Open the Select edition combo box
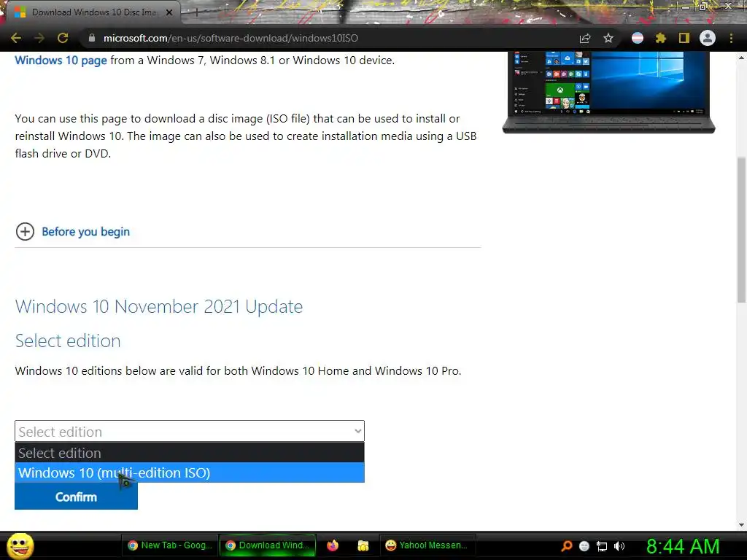This screenshot has height=560, width=747. coord(190,432)
